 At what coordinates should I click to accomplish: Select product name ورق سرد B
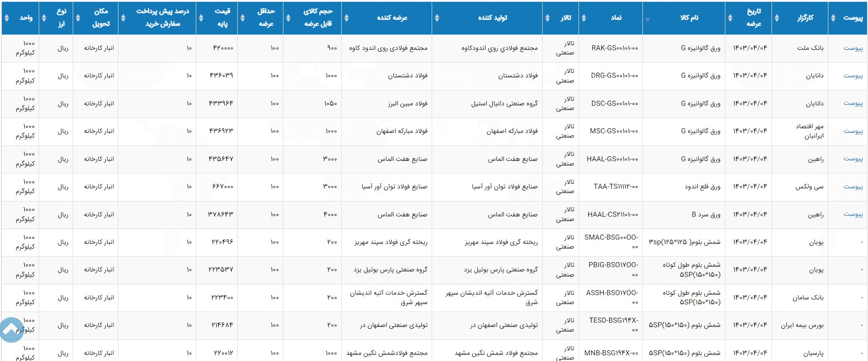click(x=706, y=215)
